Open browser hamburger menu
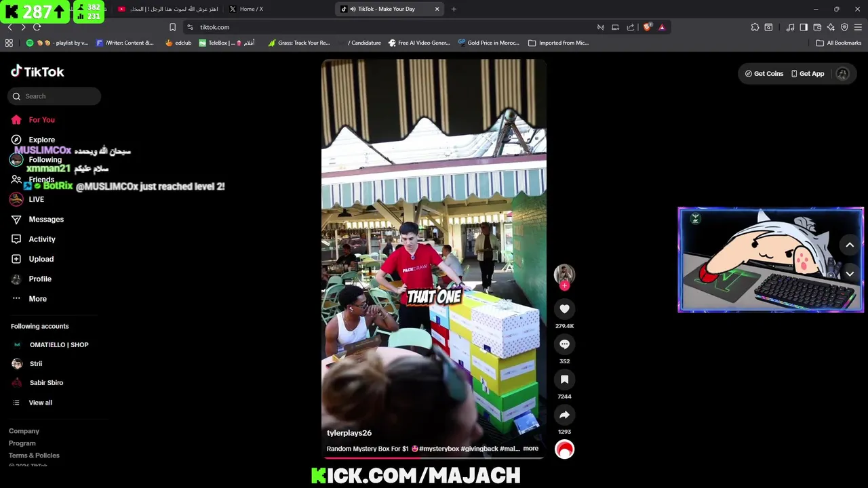Screen dimensions: 868x488 tap(859, 27)
